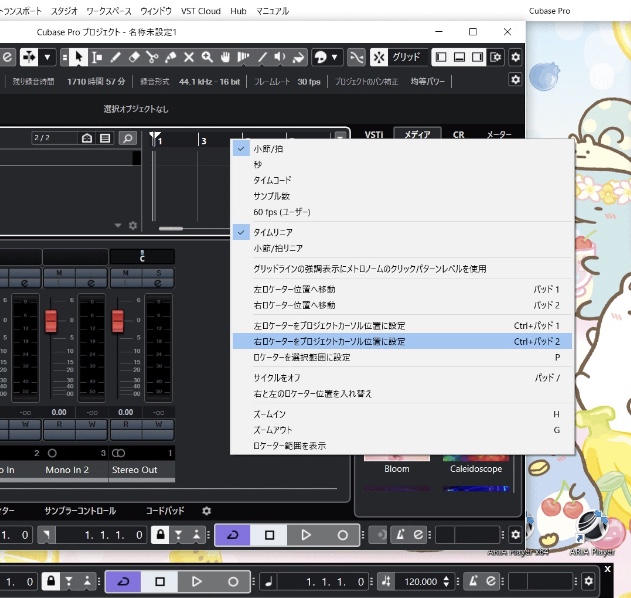The width and height of the screenshot is (631, 598).
Task: Click the search magnifier icon beside 2/2
Action: [127, 138]
